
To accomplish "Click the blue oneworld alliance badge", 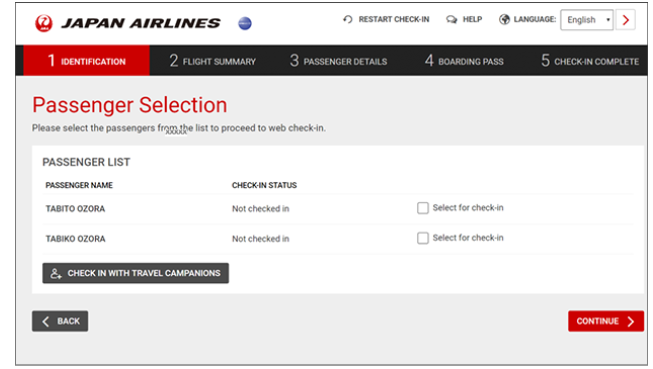I will pyautogui.click(x=245, y=23).
